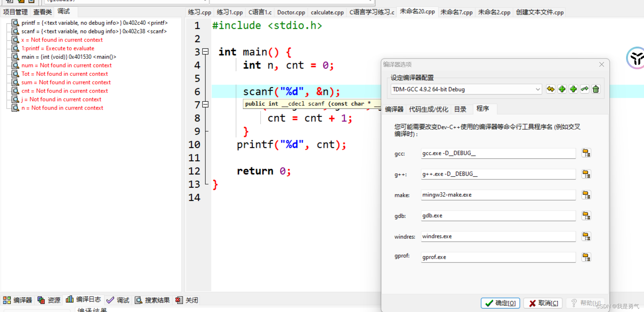Confirm with the 确定[O] button

[x=500, y=303]
